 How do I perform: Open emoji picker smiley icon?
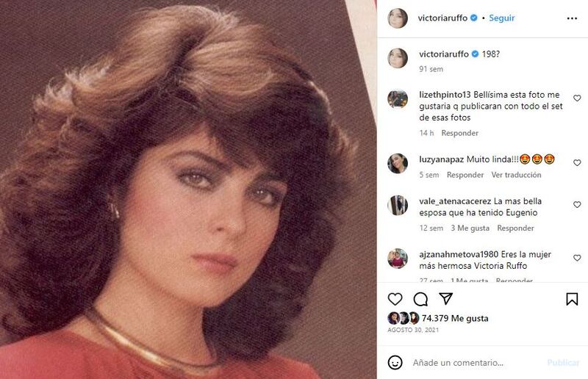click(395, 363)
